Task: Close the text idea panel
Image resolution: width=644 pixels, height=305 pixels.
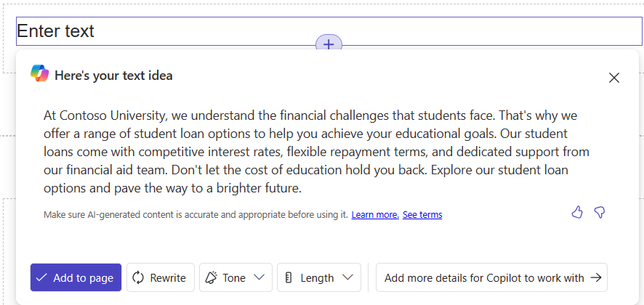Action: click(614, 78)
